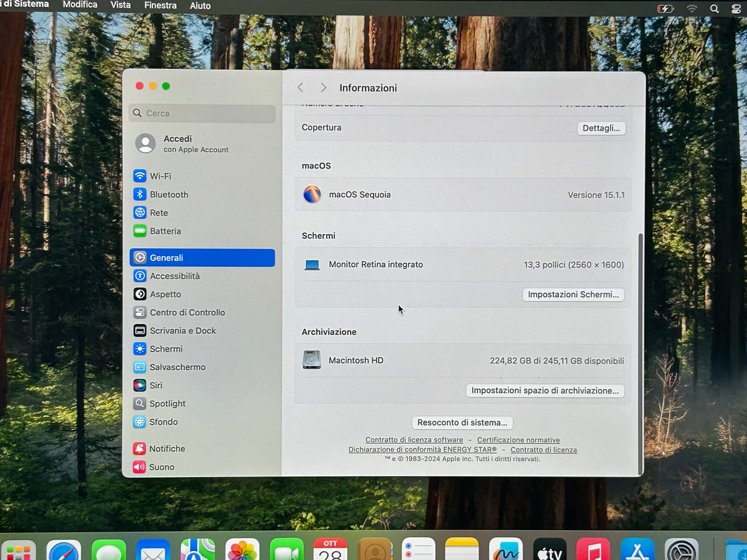Viewport: 747px width, 560px height.
Task: Open the Vista menu
Action: click(121, 5)
